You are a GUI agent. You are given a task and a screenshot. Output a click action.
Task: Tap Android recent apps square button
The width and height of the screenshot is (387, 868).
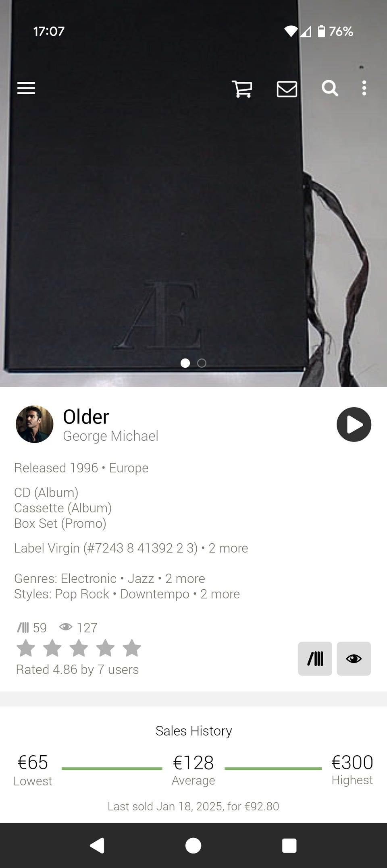289,845
